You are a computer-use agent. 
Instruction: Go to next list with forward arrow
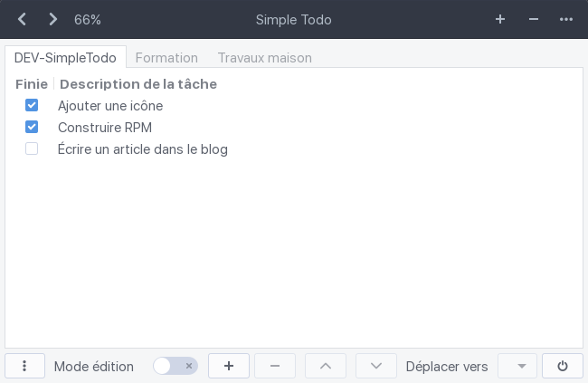(x=52, y=19)
